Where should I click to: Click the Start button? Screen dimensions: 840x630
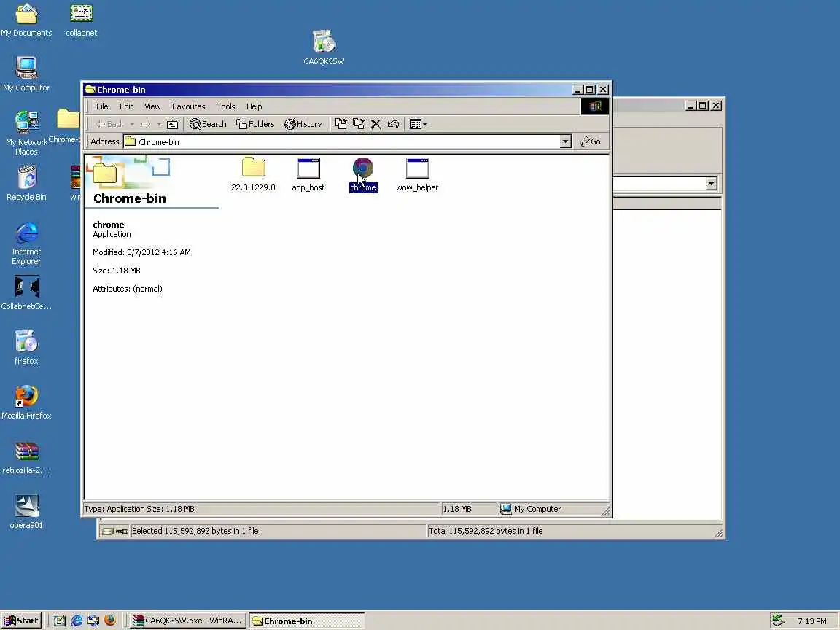coord(21,621)
